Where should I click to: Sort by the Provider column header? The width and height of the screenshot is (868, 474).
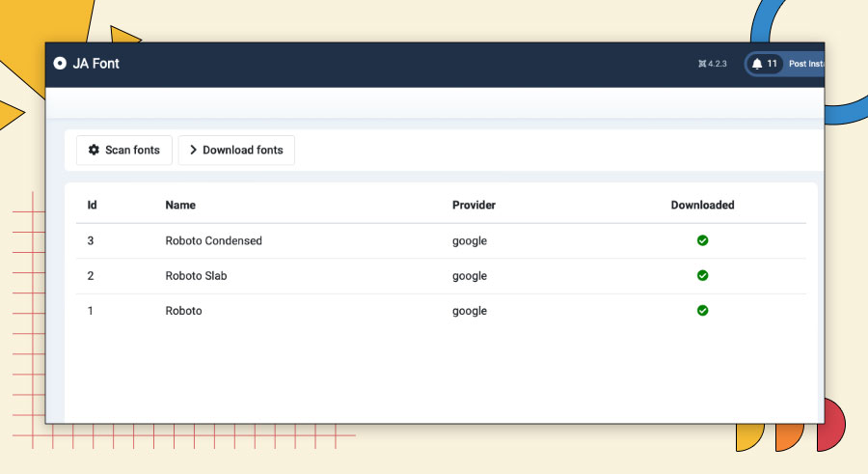pyautogui.click(x=474, y=205)
